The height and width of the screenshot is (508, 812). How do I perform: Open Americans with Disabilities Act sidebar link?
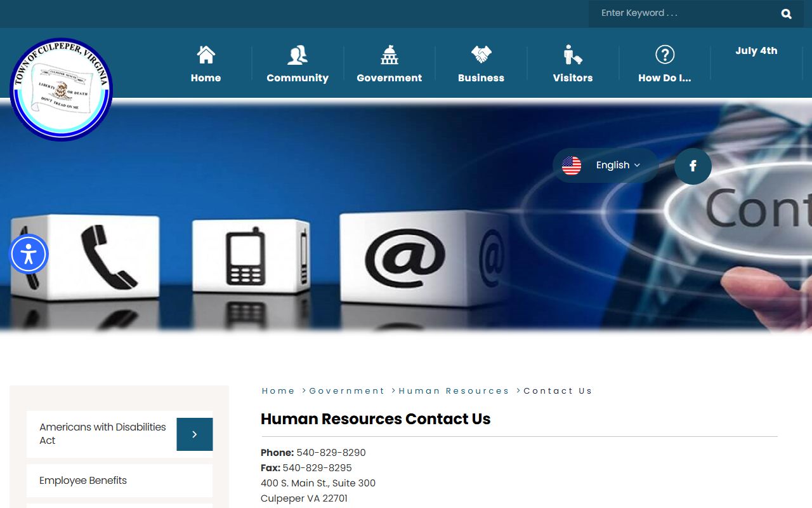click(102, 434)
